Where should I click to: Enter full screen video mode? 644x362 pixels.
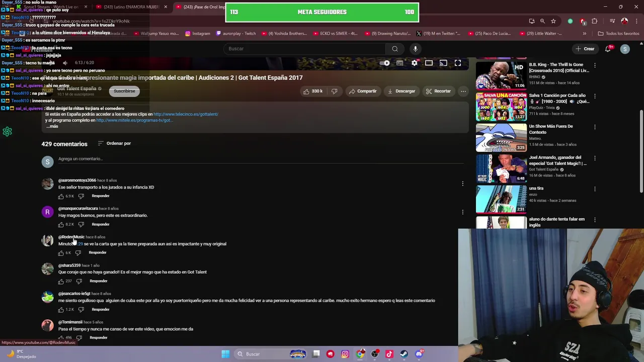coord(458,63)
